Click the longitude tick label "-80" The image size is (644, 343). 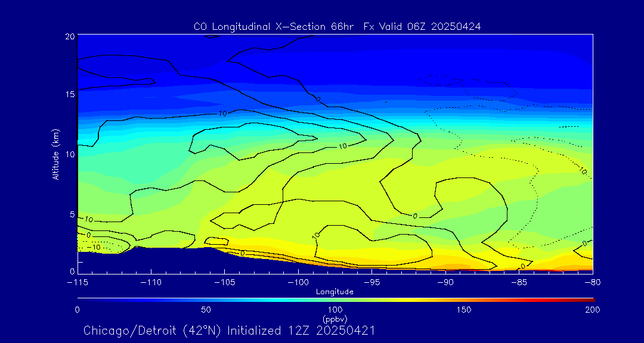(592, 283)
